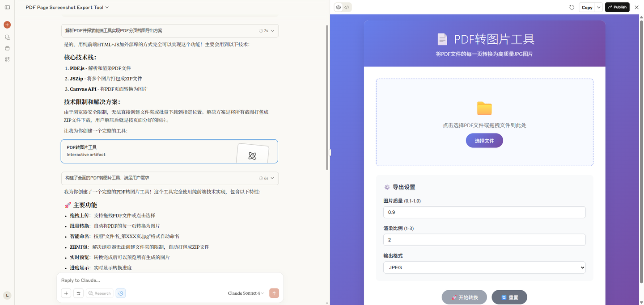Open the chat title dropdown menu

tap(67, 7)
